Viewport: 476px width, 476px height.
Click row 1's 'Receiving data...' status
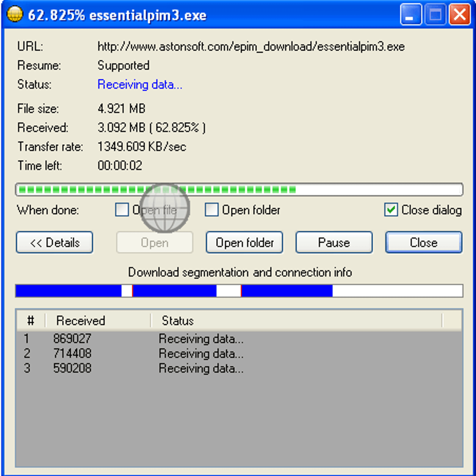point(201,339)
